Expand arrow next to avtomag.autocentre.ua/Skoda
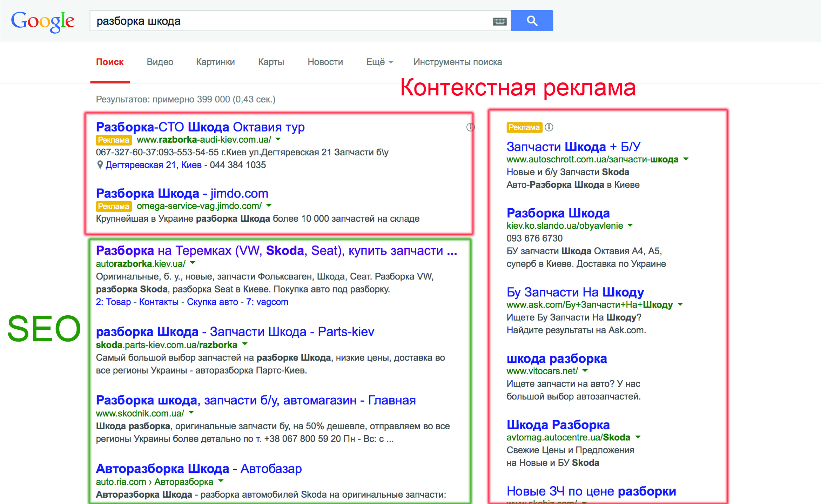Image resolution: width=821 pixels, height=504 pixels. (x=638, y=437)
